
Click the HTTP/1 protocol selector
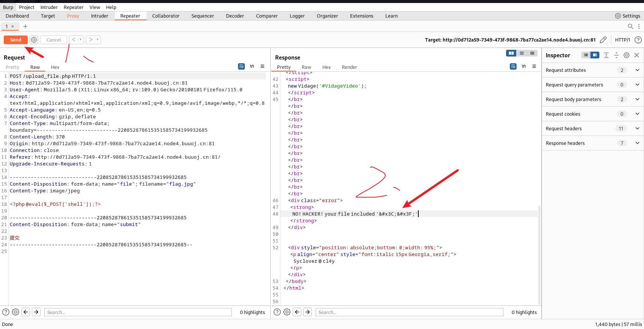(x=622, y=40)
